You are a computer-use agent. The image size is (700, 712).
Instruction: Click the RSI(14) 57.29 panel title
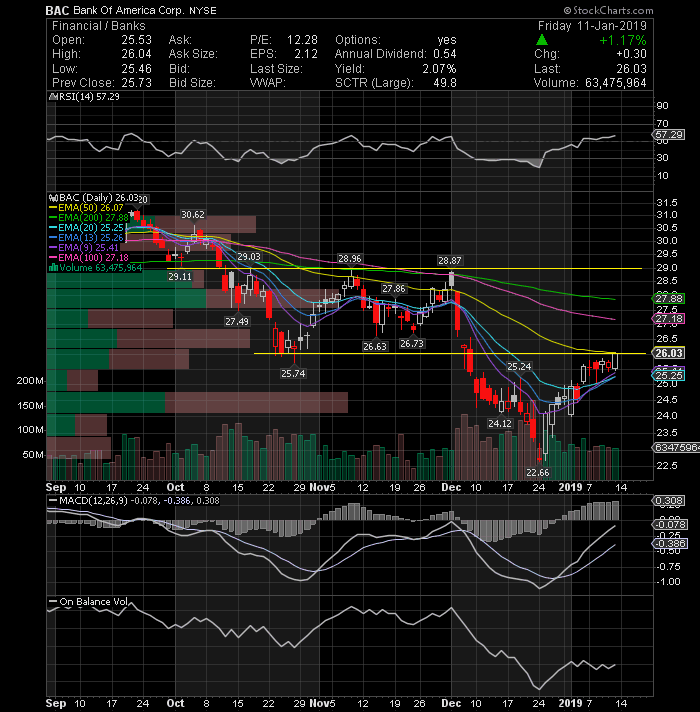pos(88,97)
